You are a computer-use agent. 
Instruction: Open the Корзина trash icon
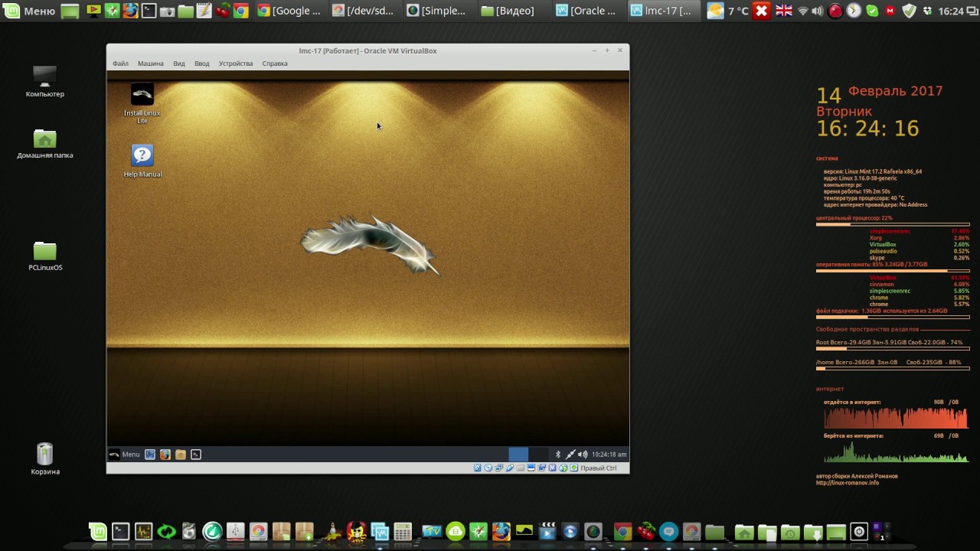tap(45, 459)
